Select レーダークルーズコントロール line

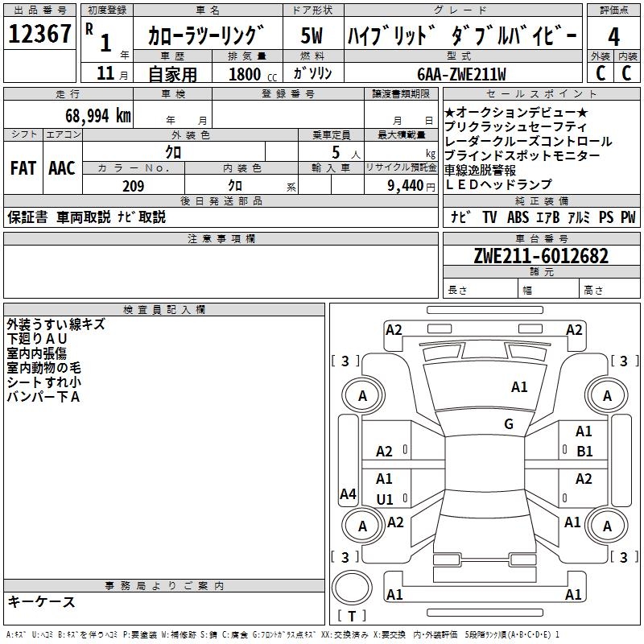pyautogui.click(x=528, y=141)
